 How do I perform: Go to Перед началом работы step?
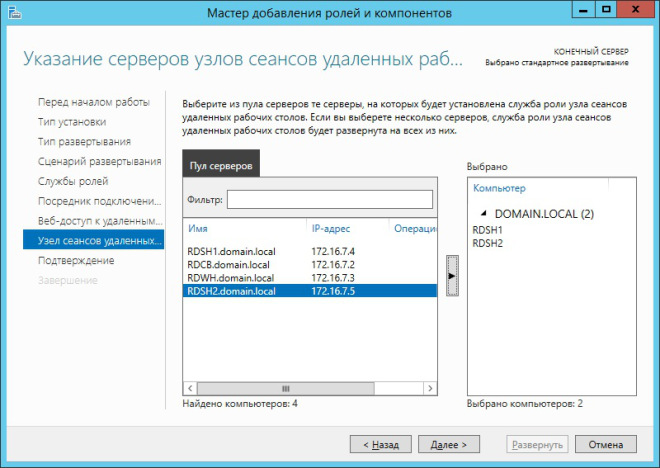click(x=93, y=102)
